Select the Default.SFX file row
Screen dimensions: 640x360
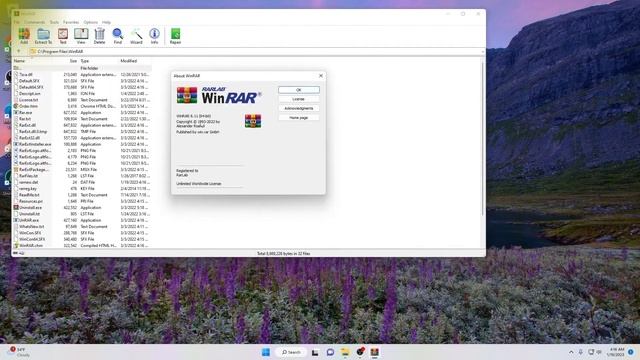[x=82, y=81]
